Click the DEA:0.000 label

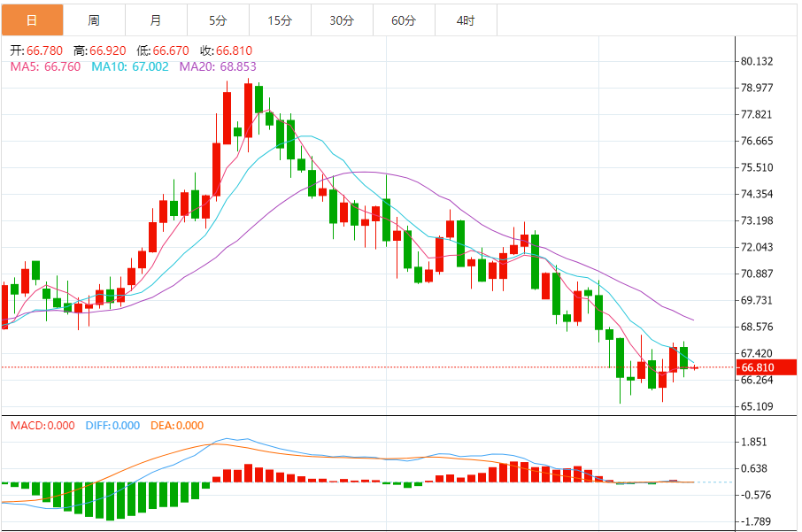point(177,426)
